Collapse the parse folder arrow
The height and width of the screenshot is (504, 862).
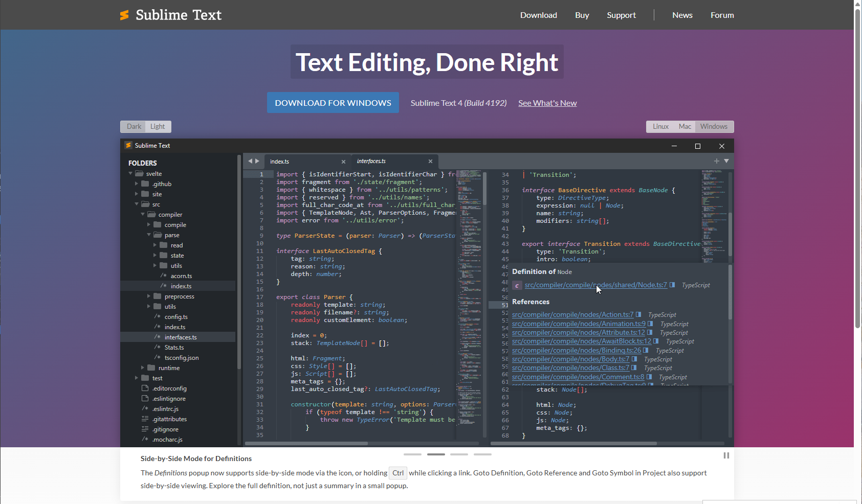tap(149, 235)
